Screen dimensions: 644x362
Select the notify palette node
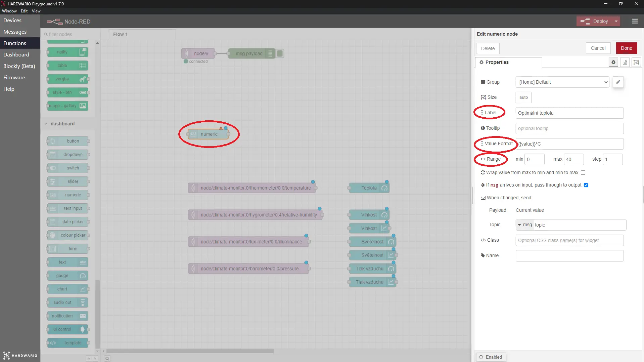coord(68,52)
